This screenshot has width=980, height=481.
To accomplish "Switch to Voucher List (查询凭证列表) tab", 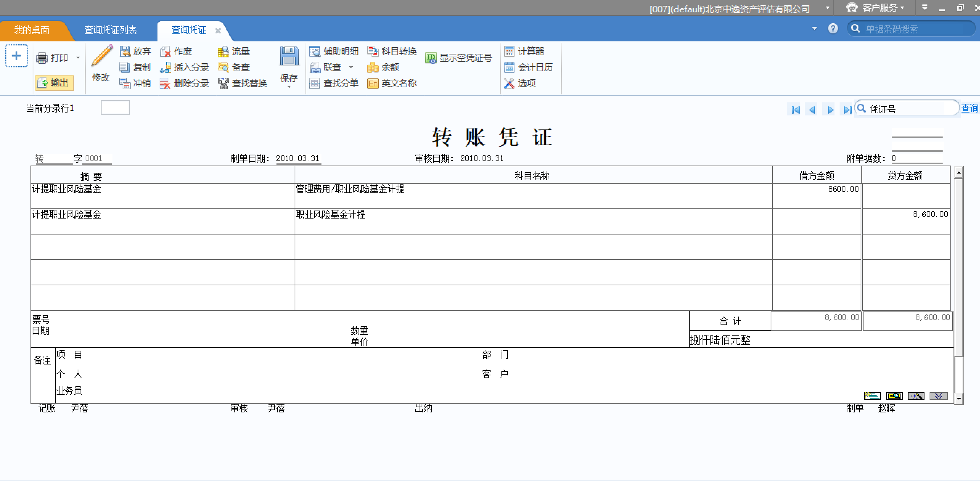I will [110, 30].
